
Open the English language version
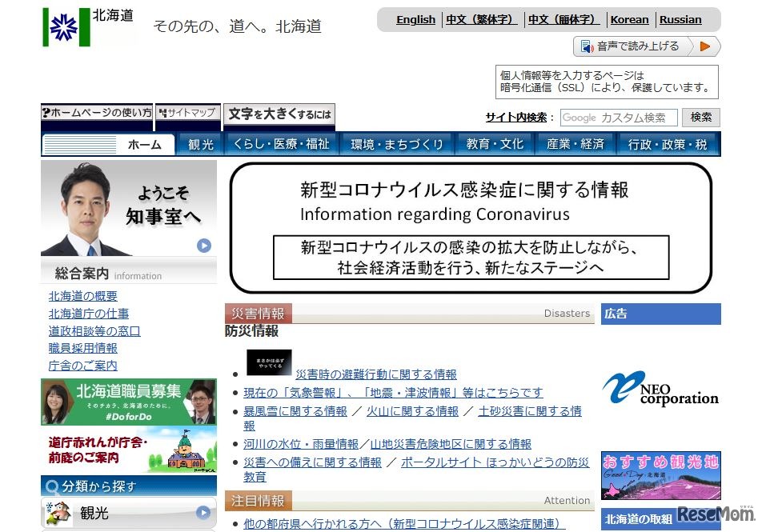click(415, 19)
